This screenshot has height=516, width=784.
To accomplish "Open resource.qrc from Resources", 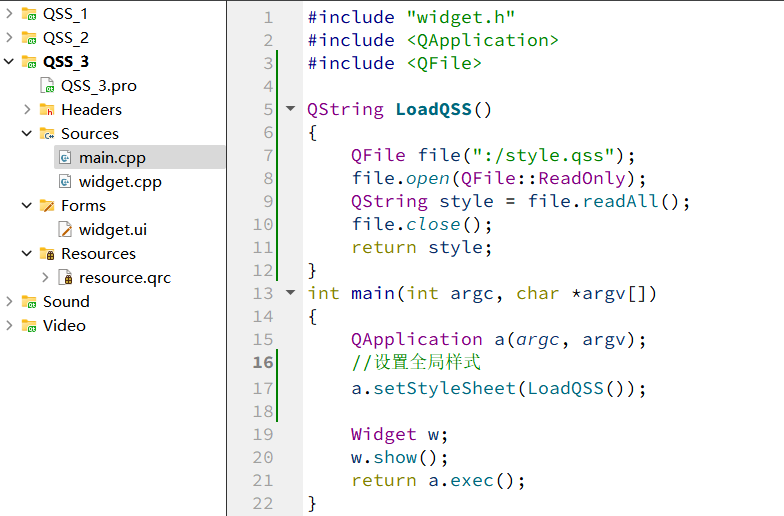I will pyautogui.click(x=125, y=278).
